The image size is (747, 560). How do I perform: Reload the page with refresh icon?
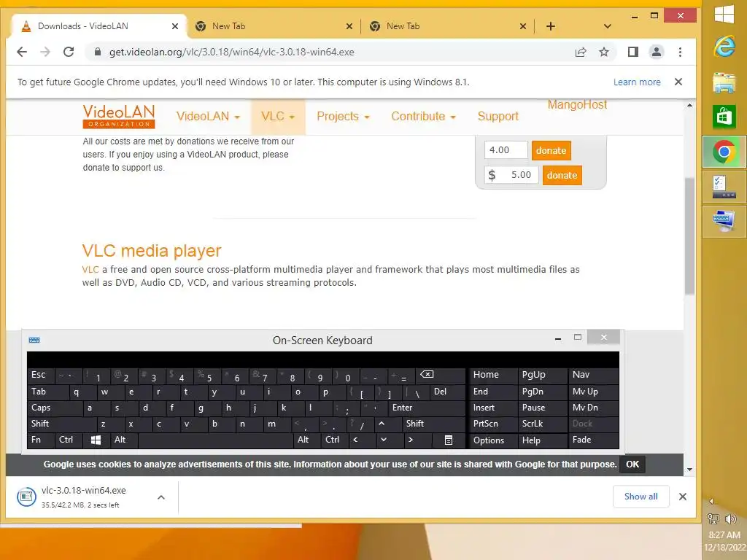click(69, 52)
